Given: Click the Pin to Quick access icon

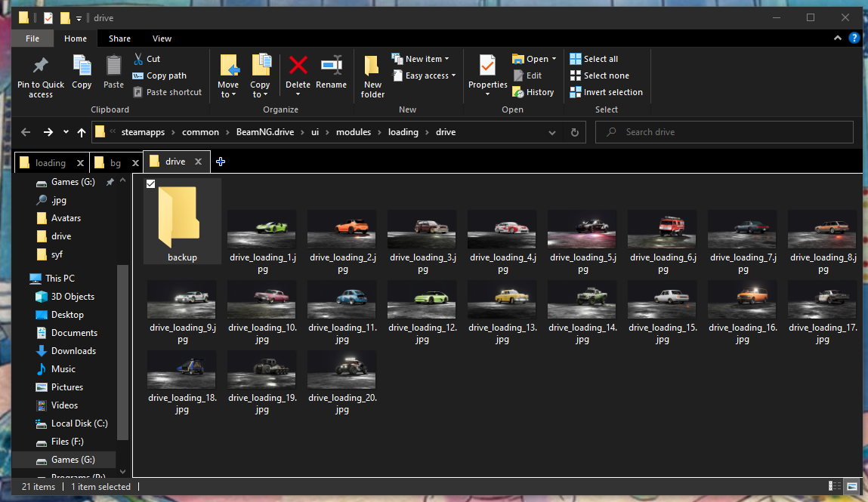Looking at the screenshot, I should tap(41, 67).
